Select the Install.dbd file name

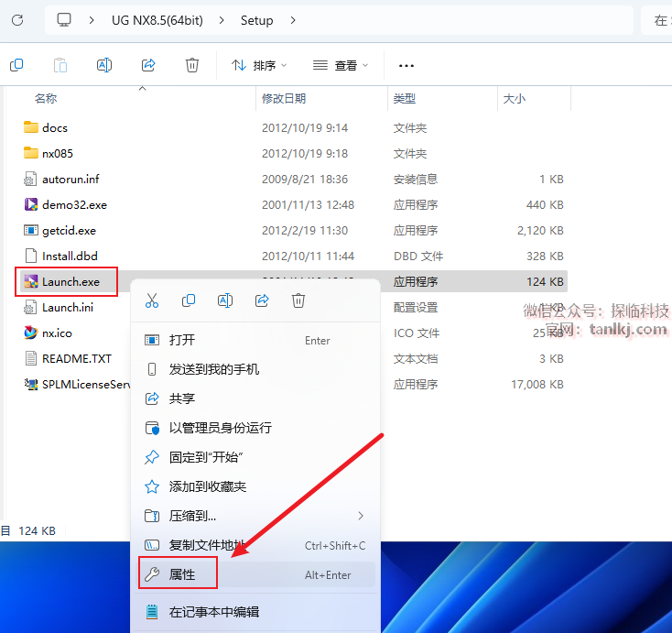70,256
